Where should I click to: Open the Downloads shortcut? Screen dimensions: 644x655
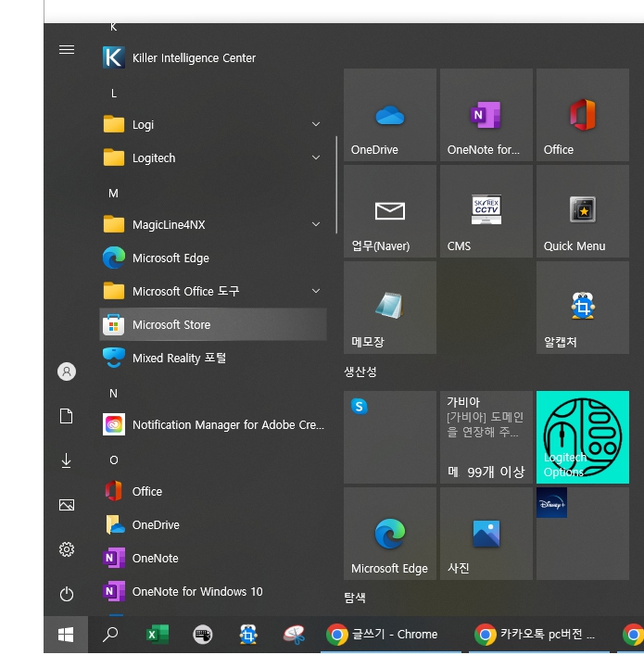pyautogui.click(x=67, y=460)
